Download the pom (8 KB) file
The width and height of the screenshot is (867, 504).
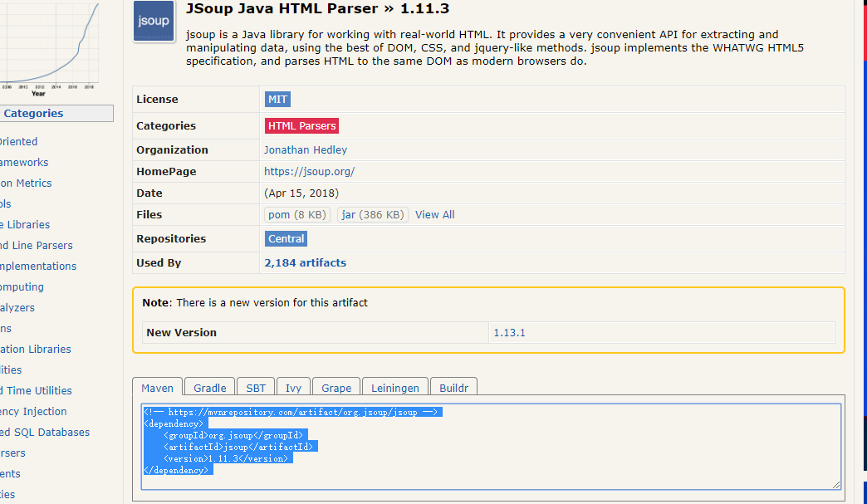pos(297,214)
